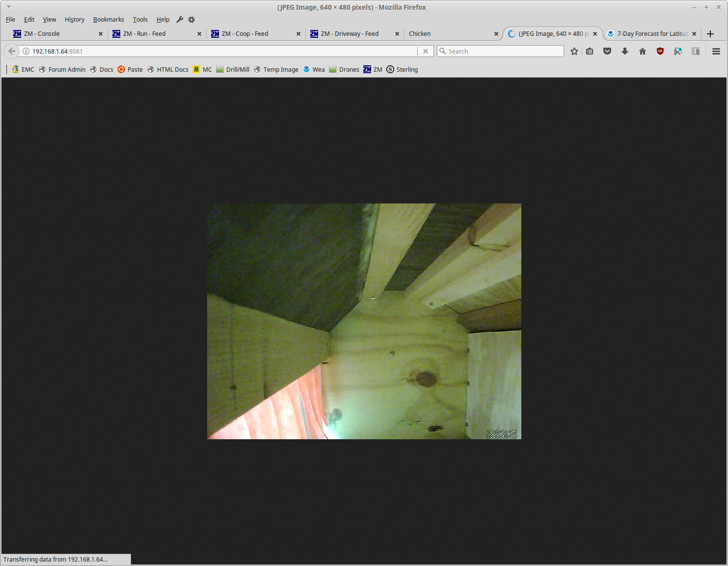Viewport: 728px width, 566px height.
Task: Click the back navigation arrow
Action: coord(12,51)
